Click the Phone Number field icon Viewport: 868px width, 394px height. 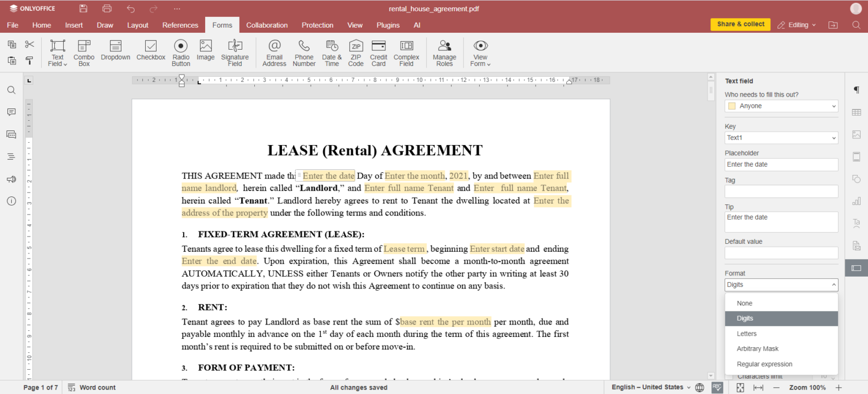pyautogui.click(x=304, y=52)
